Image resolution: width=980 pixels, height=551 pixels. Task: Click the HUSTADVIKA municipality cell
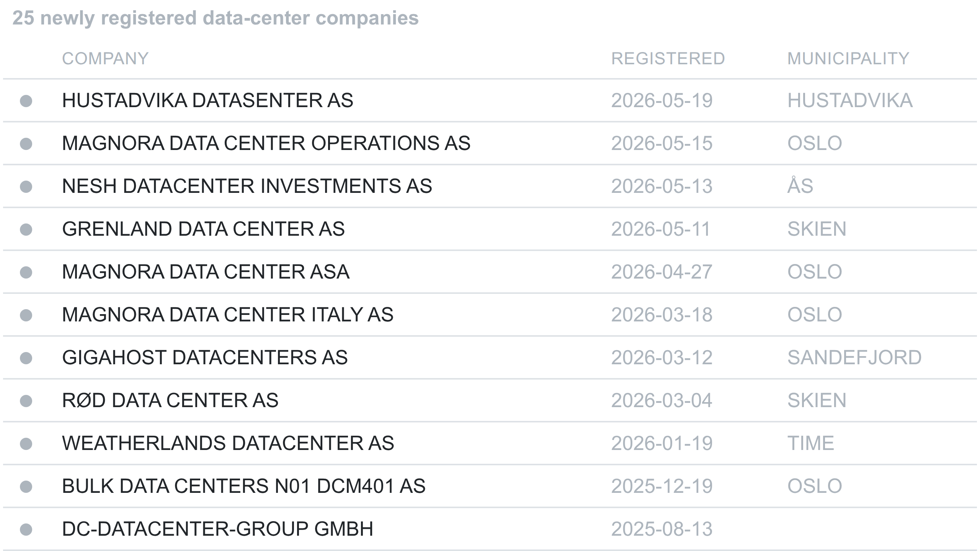[850, 101]
